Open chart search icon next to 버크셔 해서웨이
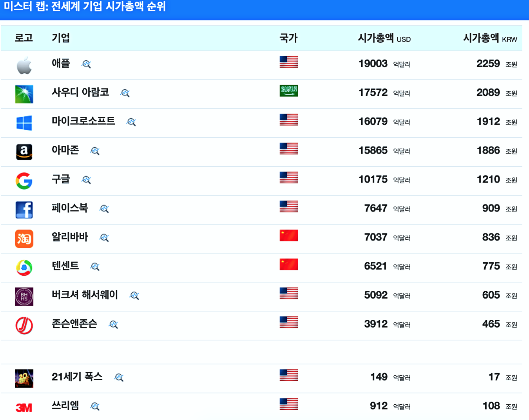 tap(134, 296)
